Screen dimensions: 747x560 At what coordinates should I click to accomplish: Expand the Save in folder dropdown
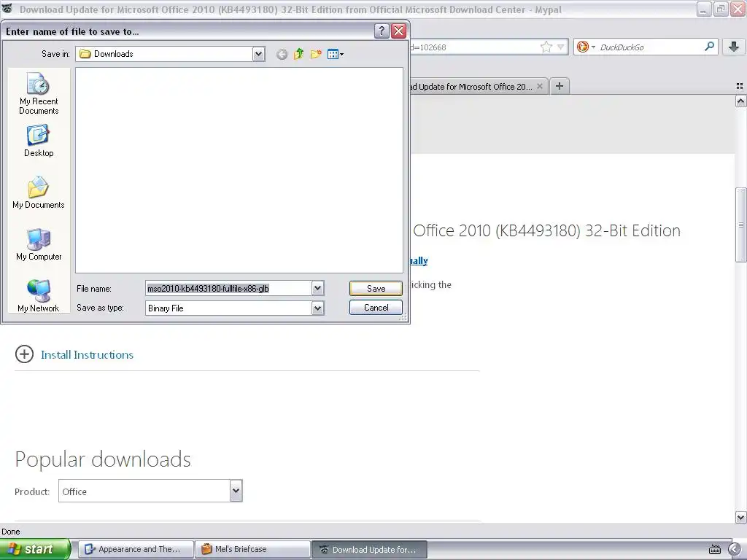click(258, 54)
